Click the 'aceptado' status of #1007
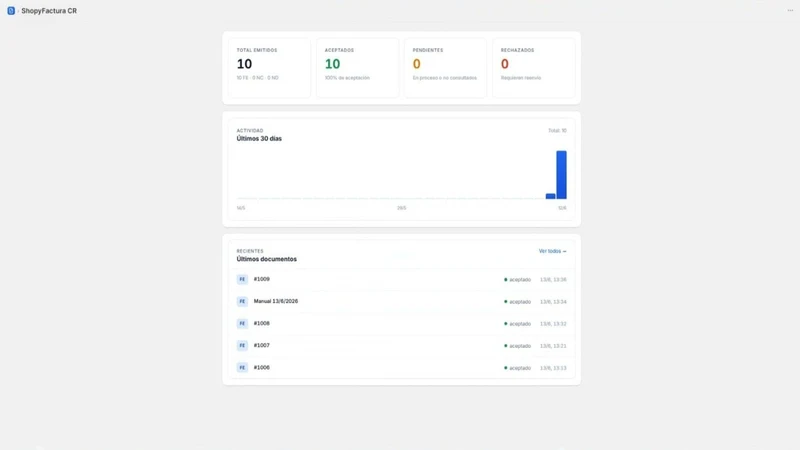Viewport: 800px width, 450px height. coord(520,346)
